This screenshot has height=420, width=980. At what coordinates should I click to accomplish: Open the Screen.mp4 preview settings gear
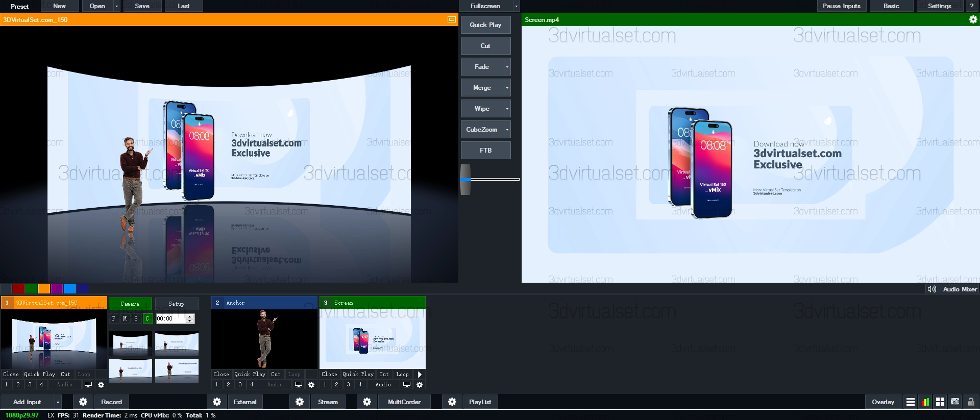pos(973,19)
